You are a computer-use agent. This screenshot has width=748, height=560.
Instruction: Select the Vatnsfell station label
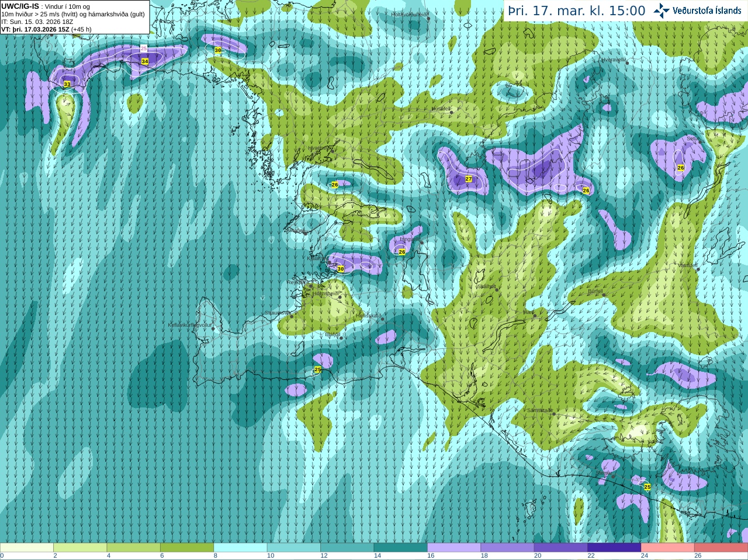(x=688, y=265)
